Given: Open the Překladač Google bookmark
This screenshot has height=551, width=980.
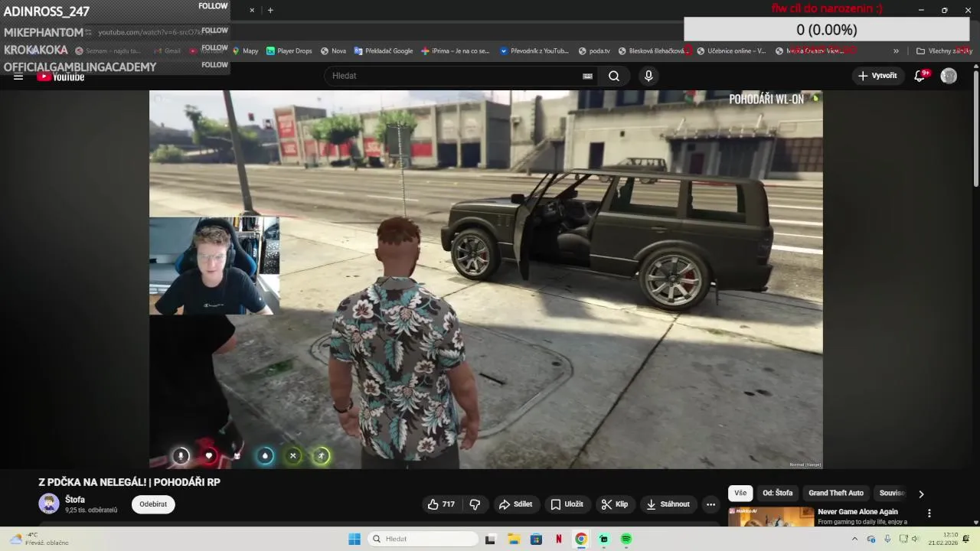Looking at the screenshot, I should (384, 51).
